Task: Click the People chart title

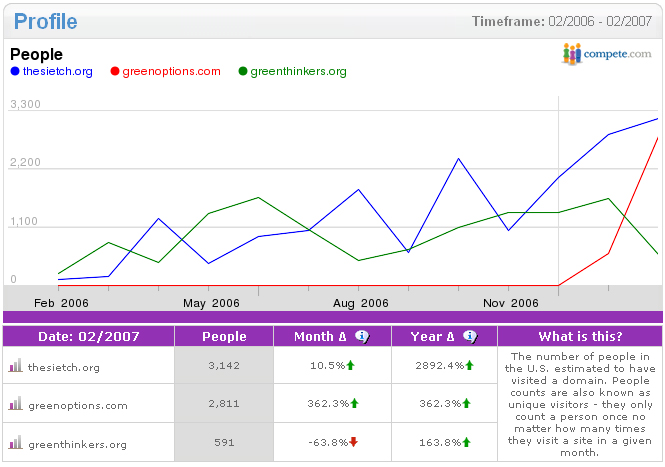Action: tap(36, 54)
